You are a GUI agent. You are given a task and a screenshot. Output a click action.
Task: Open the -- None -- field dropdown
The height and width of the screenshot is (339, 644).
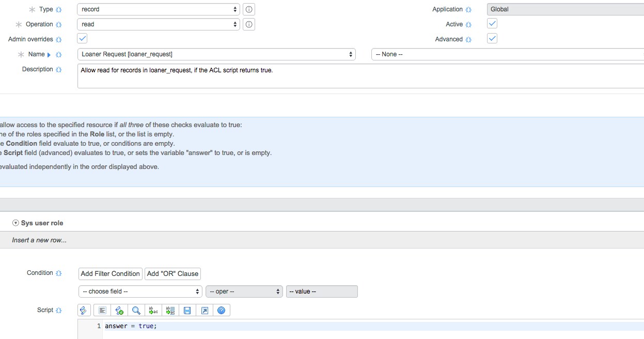coord(508,54)
